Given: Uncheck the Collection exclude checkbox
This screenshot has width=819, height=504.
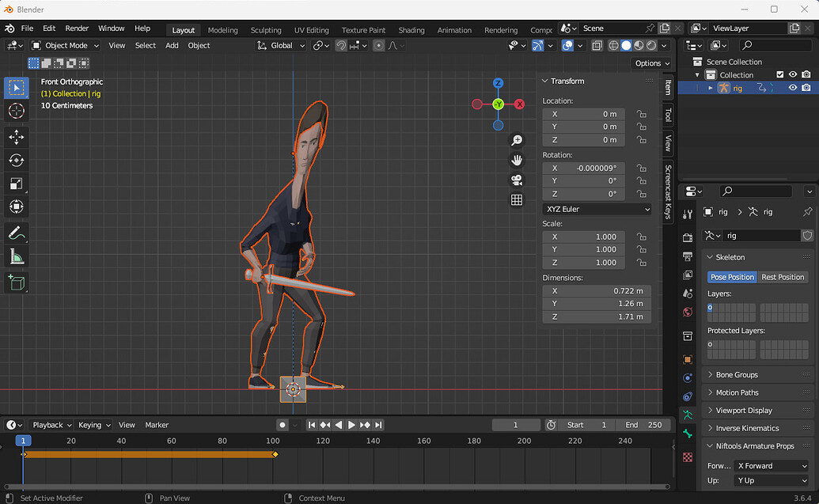Looking at the screenshot, I should click(779, 74).
